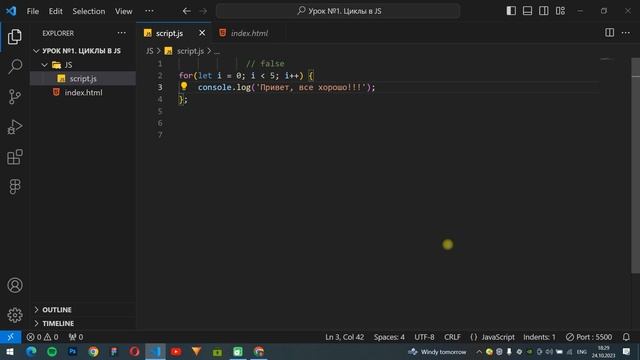Open the Selection menu
This screenshot has height=360, width=640.
click(x=89, y=11)
